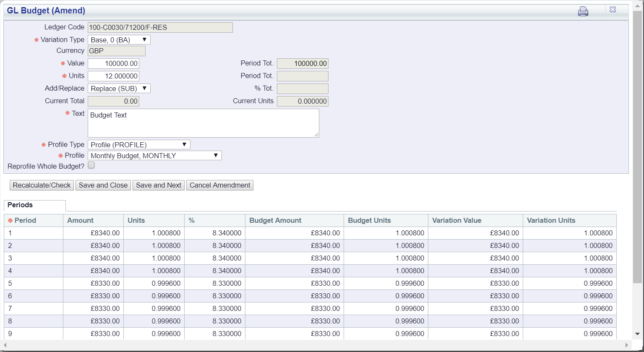The width and height of the screenshot is (644, 352).
Task: Tick the Reprofile Whole Budget checkbox
Action: (91, 165)
